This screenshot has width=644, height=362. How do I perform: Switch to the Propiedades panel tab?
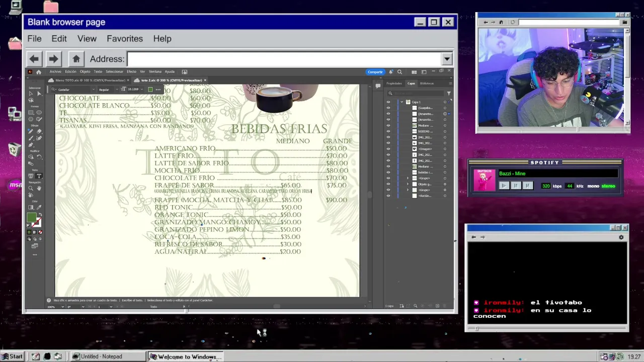394,83
